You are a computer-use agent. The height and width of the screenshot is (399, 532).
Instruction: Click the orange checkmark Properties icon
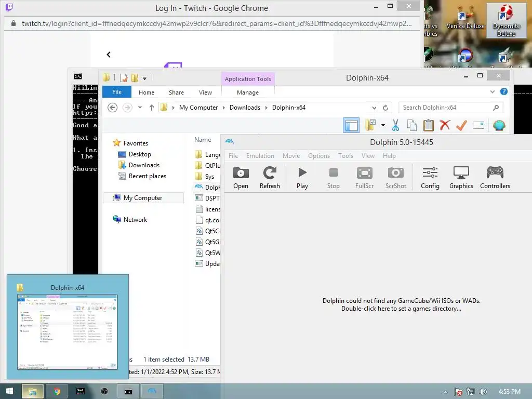click(461, 125)
